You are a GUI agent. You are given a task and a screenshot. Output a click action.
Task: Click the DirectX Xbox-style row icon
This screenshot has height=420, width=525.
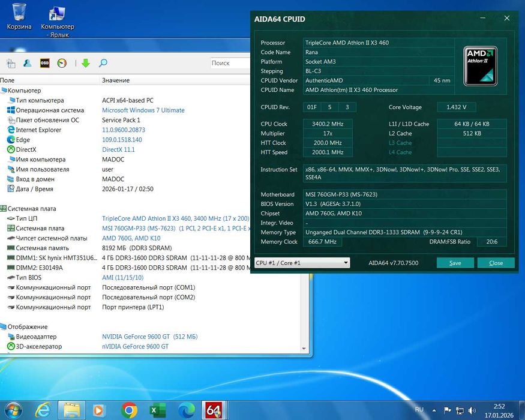tap(11, 149)
